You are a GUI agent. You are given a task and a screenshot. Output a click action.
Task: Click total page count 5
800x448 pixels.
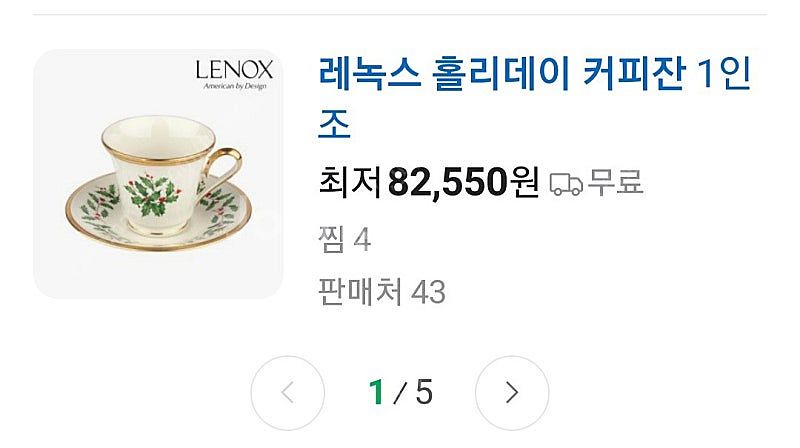click(424, 392)
